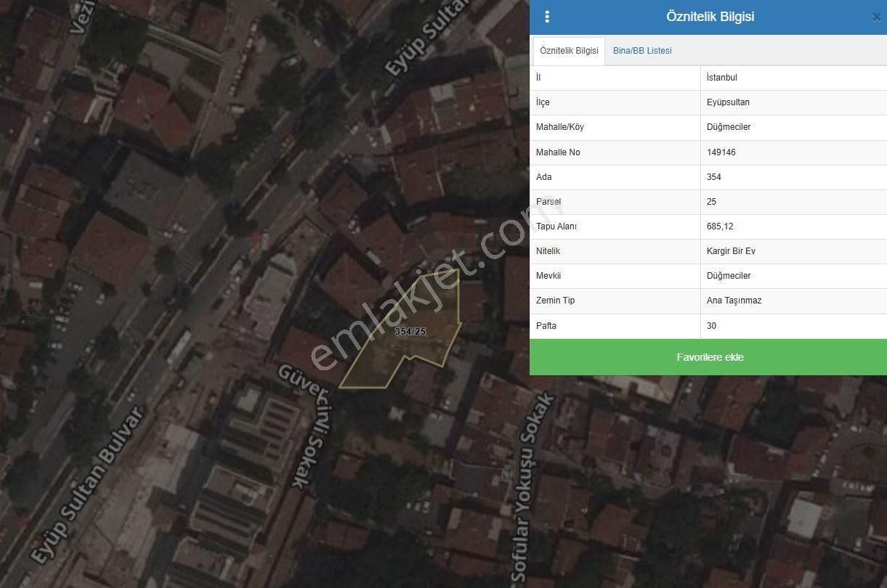Click the Güvercinli Sokak street label

[307, 425]
